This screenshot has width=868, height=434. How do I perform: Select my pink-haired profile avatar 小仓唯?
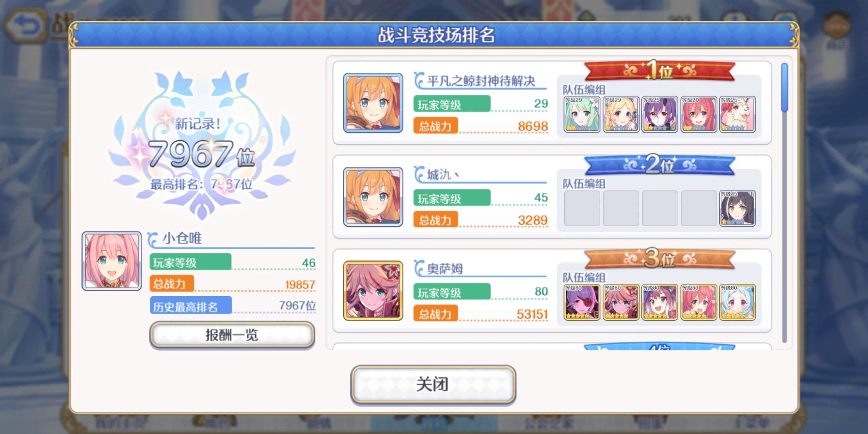(x=112, y=261)
